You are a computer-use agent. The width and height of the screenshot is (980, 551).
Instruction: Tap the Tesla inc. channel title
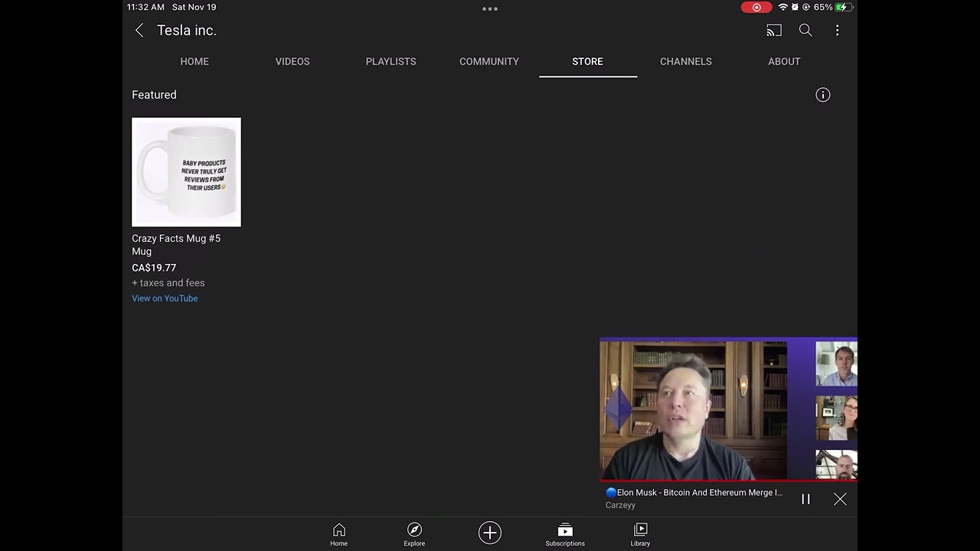coord(187,31)
